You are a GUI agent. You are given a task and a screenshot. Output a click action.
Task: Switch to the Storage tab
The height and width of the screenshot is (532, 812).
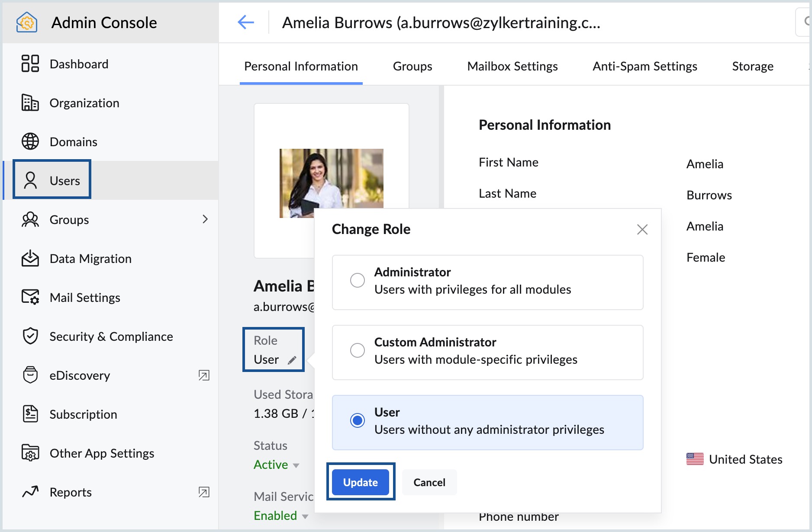[753, 66]
